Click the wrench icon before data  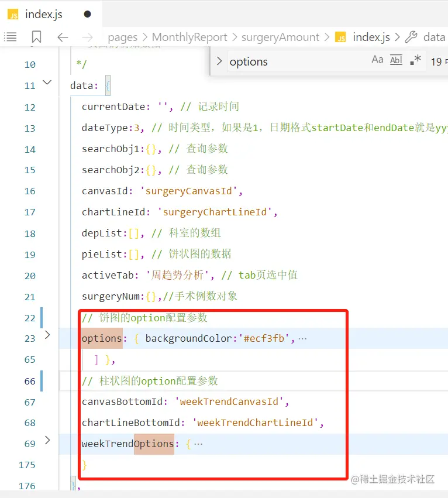pyautogui.click(x=411, y=37)
